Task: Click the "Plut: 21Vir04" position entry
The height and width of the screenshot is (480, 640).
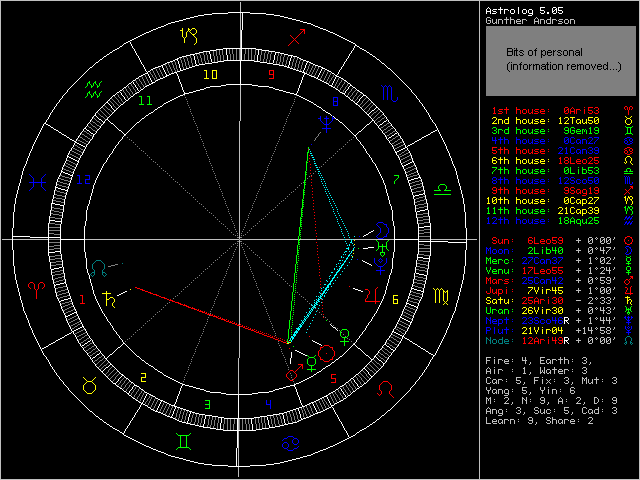Action: (x=560, y=331)
